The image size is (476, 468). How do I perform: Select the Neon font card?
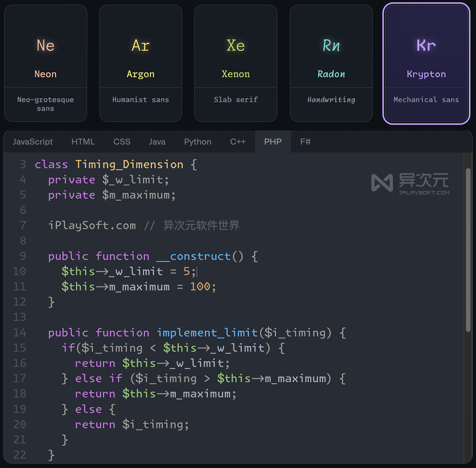point(45,63)
